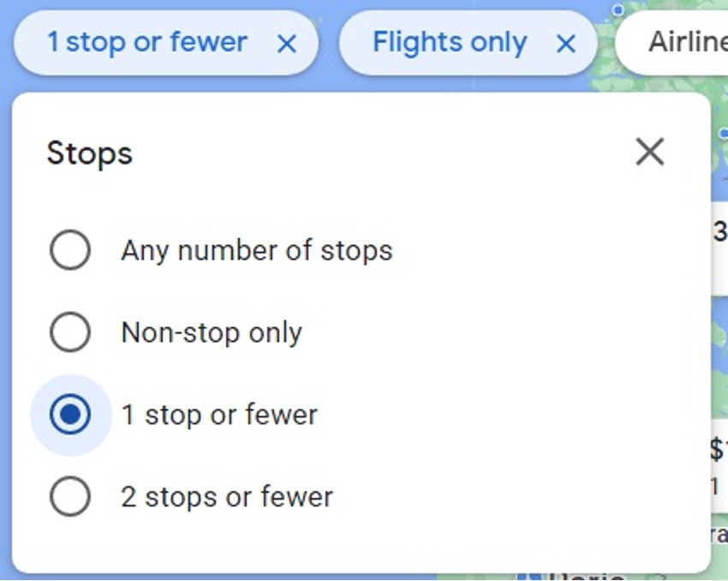
Task: Click the price label at the panel's right edge
Action: [x=719, y=448]
